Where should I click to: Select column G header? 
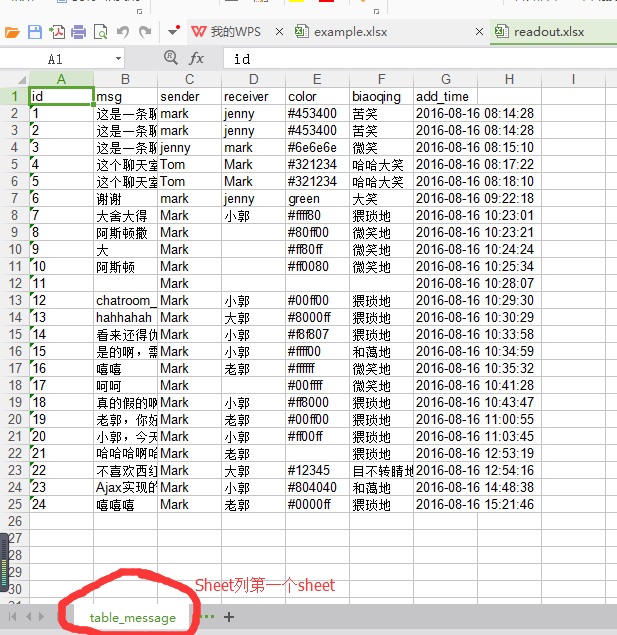click(445, 79)
